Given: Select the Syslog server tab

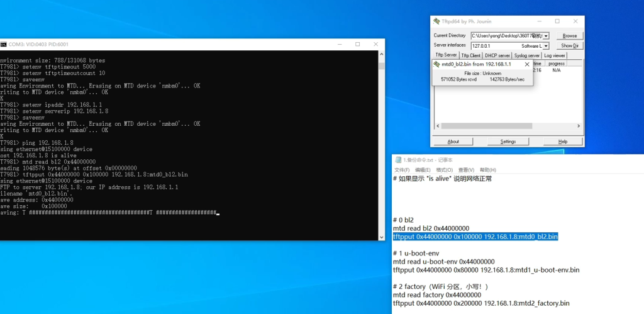Looking at the screenshot, I should click(x=528, y=55).
